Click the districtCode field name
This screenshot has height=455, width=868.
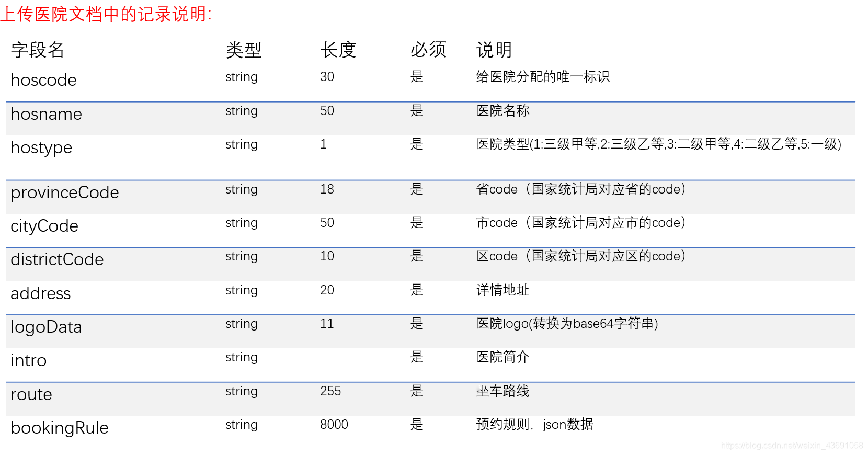tap(57, 259)
